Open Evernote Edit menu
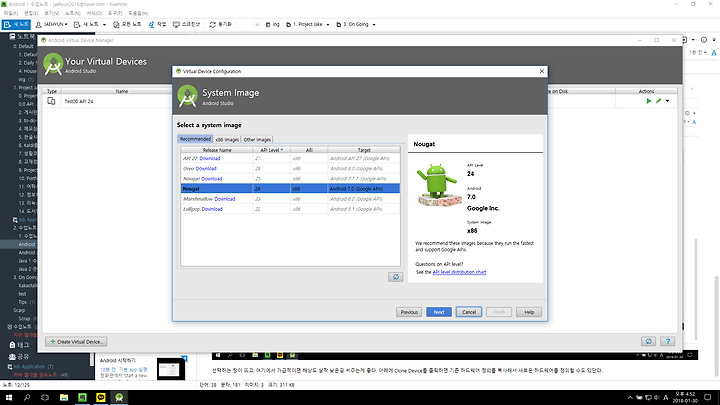 pyautogui.click(x=31, y=13)
